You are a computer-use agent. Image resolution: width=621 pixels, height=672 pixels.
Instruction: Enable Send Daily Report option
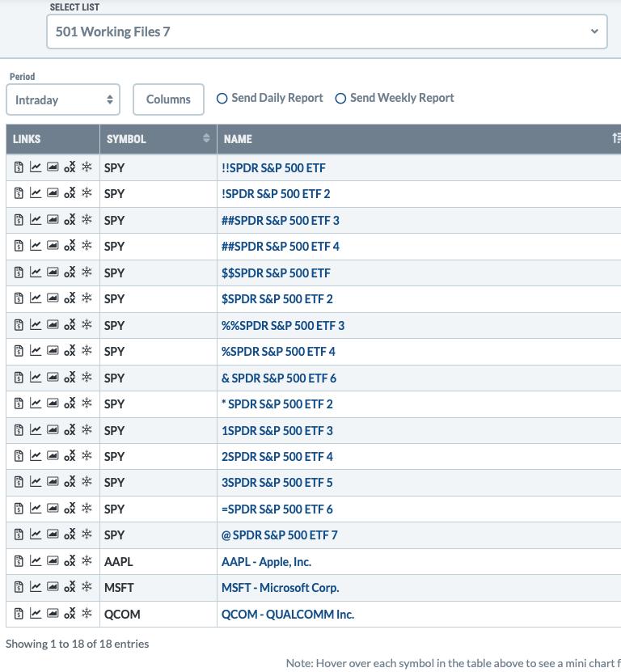click(222, 99)
